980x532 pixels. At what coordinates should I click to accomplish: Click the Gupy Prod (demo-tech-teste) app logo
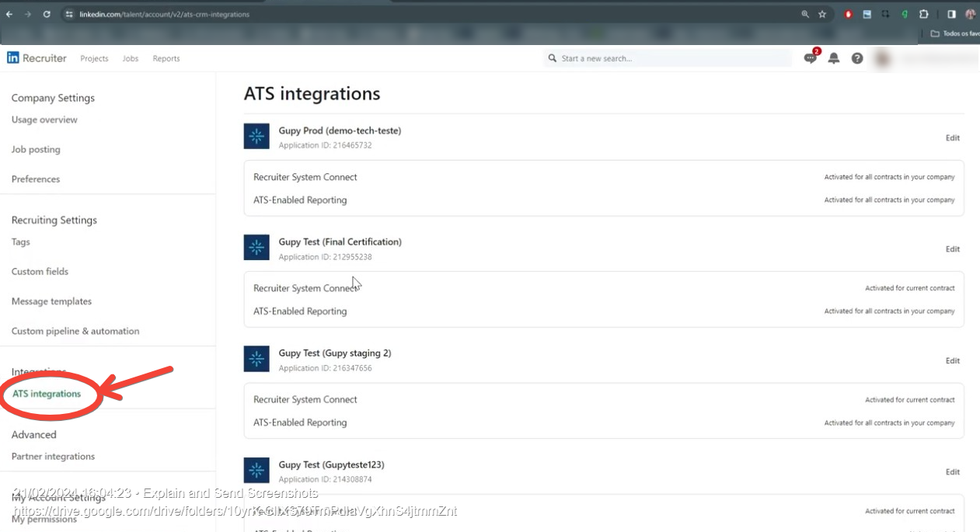[256, 136]
